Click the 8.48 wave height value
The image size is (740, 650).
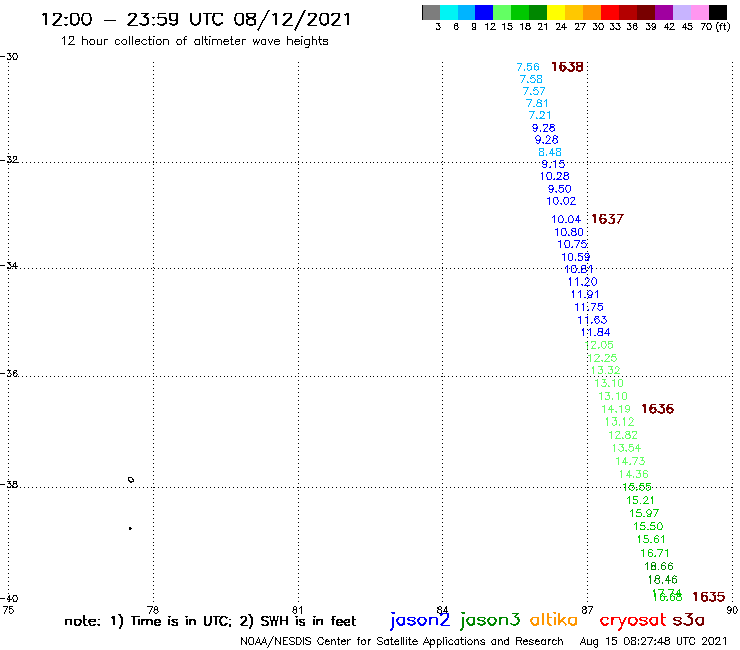pos(550,152)
